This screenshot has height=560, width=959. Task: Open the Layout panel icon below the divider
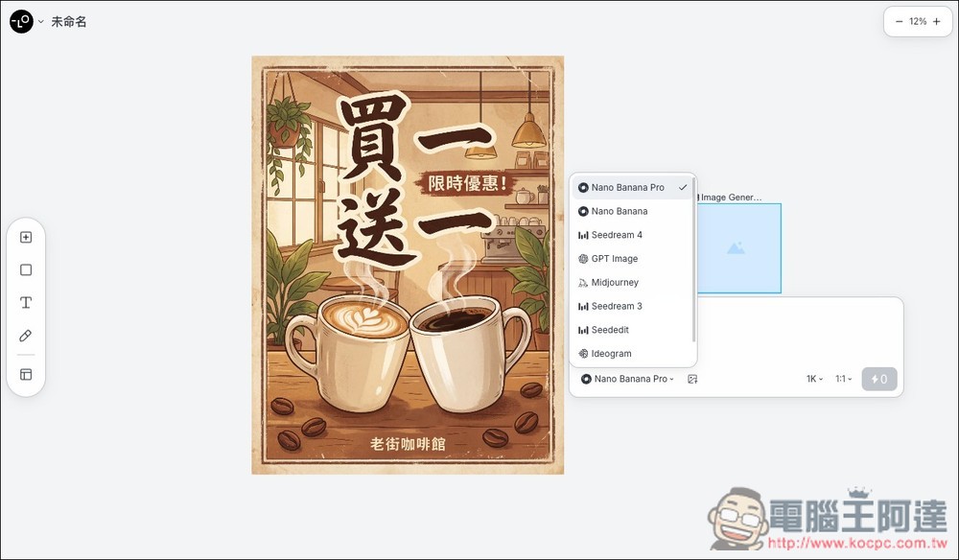pyautogui.click(x=26, y=373)
